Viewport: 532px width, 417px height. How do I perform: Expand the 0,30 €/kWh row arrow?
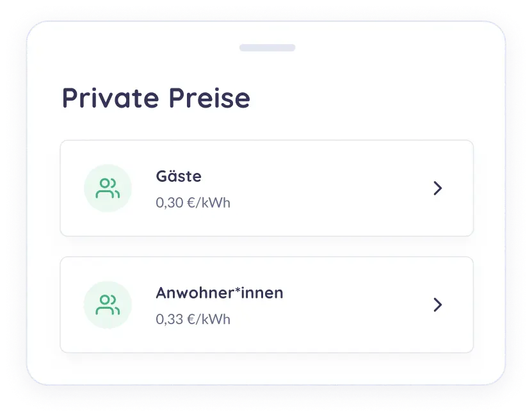pyautogui.click(x=438, y=188)
